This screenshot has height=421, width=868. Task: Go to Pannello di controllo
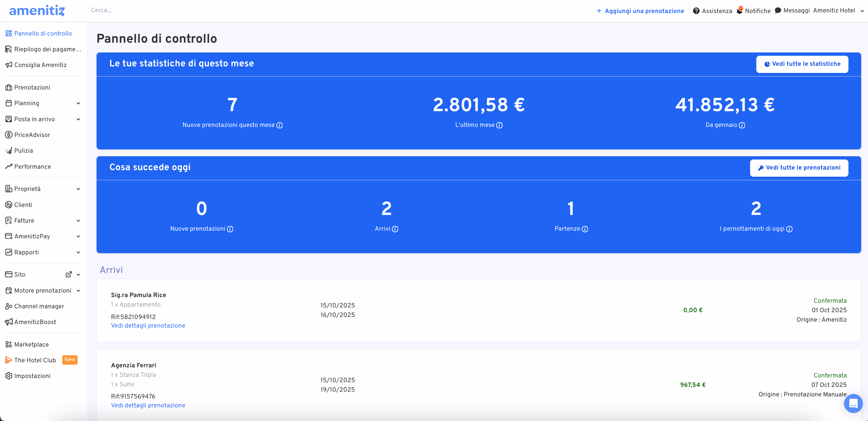[x=43, y=34]
